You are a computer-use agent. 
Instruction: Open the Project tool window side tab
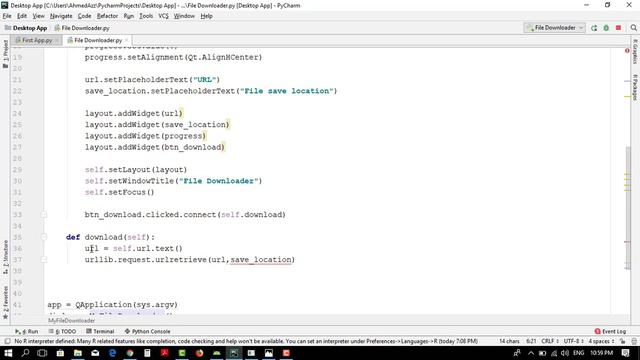click(x=5, y=54)
